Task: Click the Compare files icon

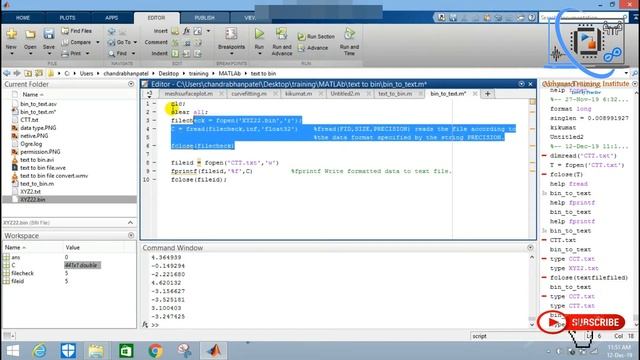Action: [x=65, y=42]
